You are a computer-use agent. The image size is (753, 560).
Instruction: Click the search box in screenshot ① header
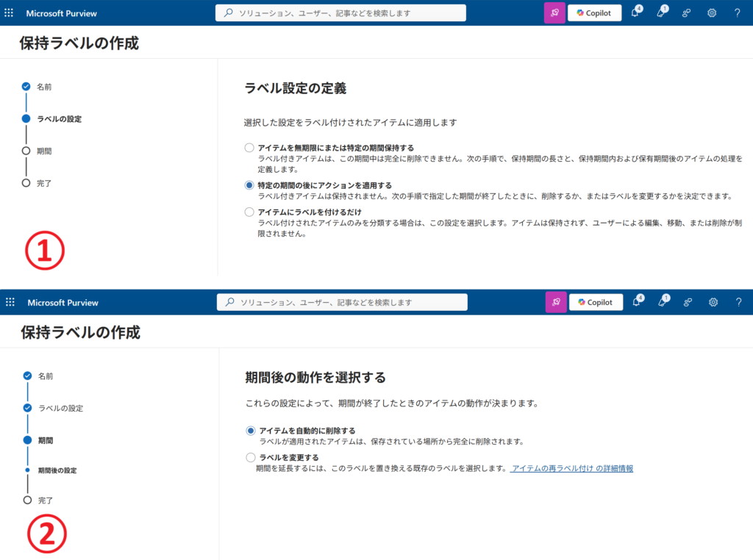[340, 13]
